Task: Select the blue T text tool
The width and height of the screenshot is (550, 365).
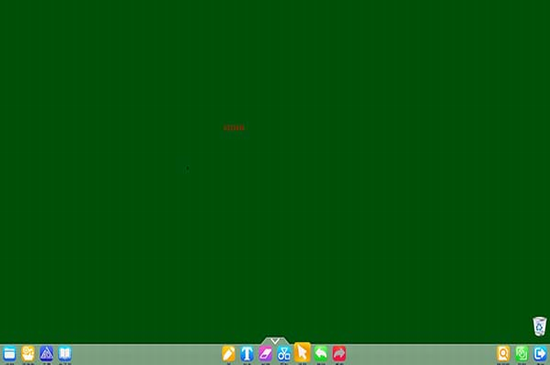Action: 247,353
